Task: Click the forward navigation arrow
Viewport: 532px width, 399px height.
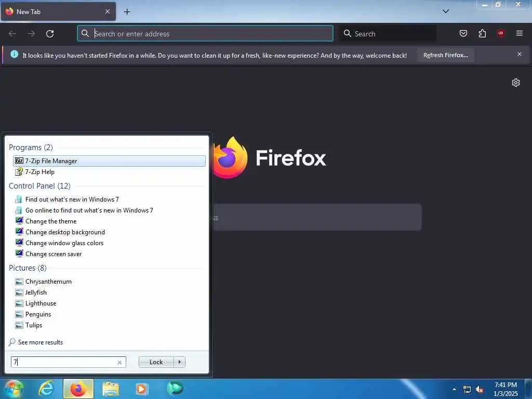Action: [31, 34]
